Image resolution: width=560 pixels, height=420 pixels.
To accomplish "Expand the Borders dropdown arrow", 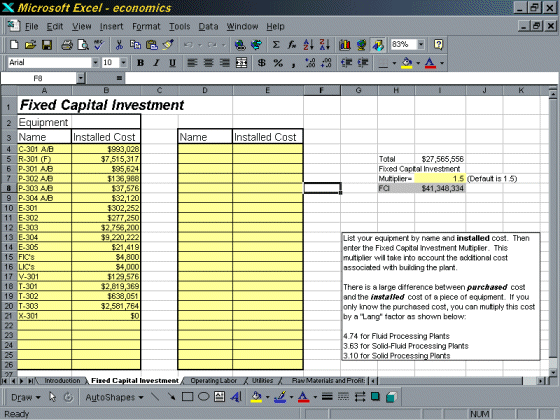I will [x=394, y=63].
